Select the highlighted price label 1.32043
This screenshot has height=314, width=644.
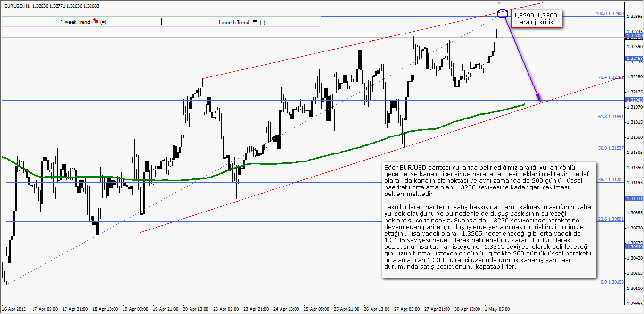[x=633, y=100]
